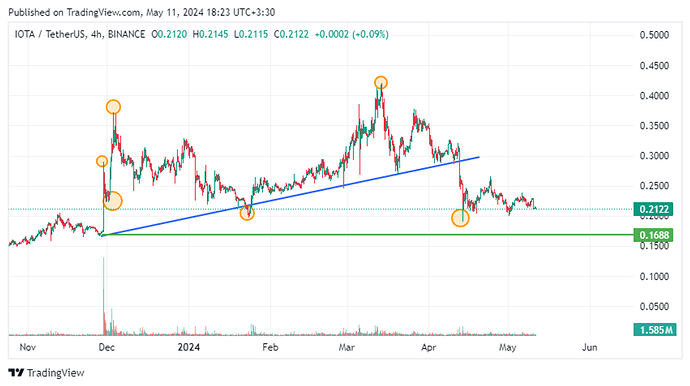Click the Mar label on time axis
The image size is (690, 386).
tap(346, 347)
